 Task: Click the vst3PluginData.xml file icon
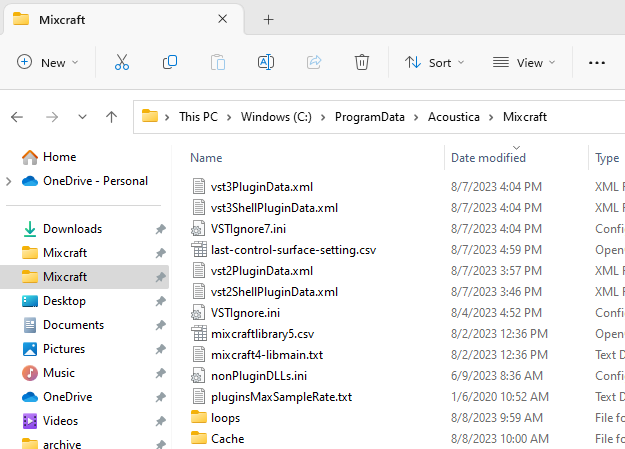click(x=199, y=186)
